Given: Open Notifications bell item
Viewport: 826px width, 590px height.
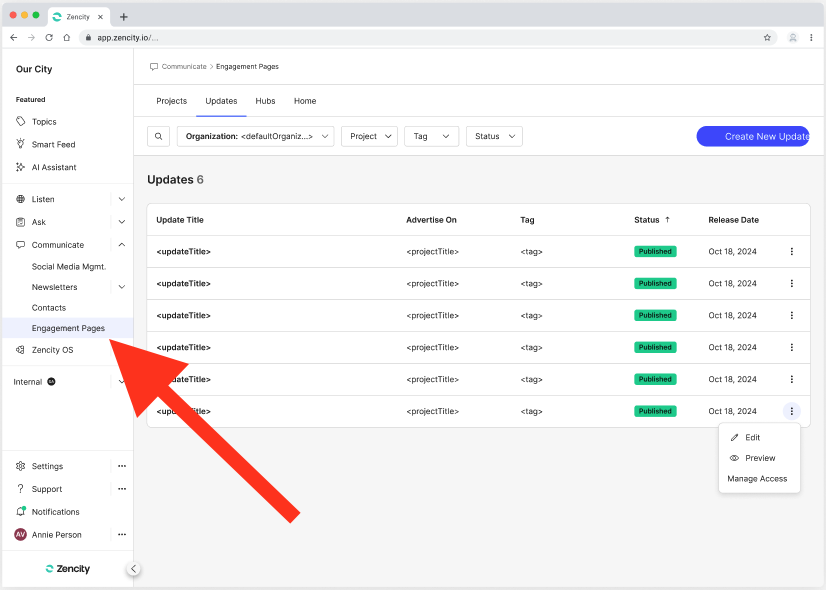Looking at the screenshot, I should [55, 512].
